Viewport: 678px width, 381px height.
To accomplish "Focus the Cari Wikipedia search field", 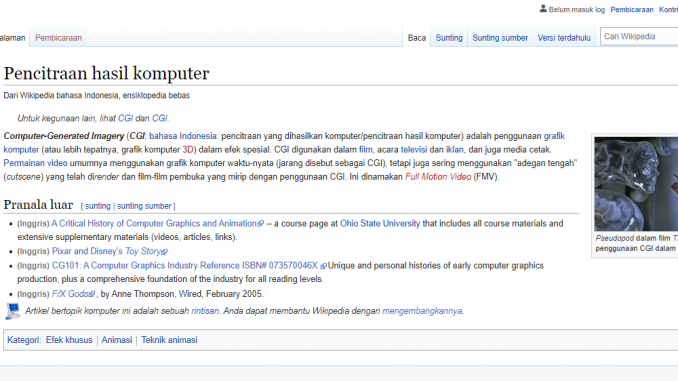I will 640,36.
